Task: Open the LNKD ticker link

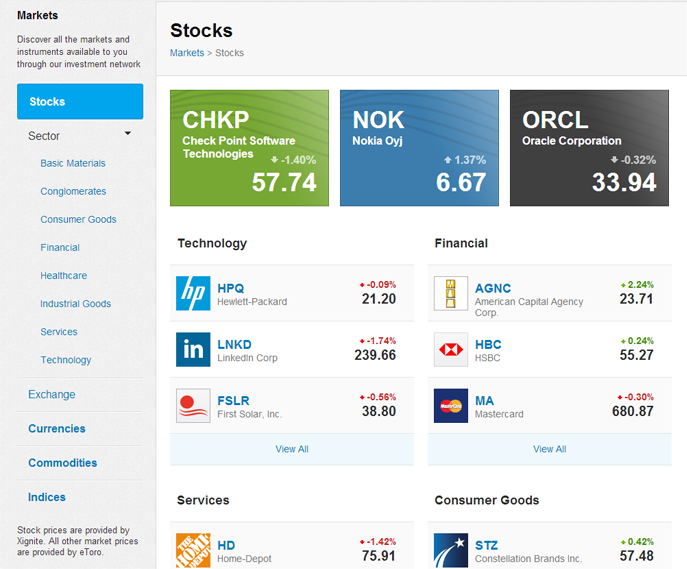Action: point(234,344)
